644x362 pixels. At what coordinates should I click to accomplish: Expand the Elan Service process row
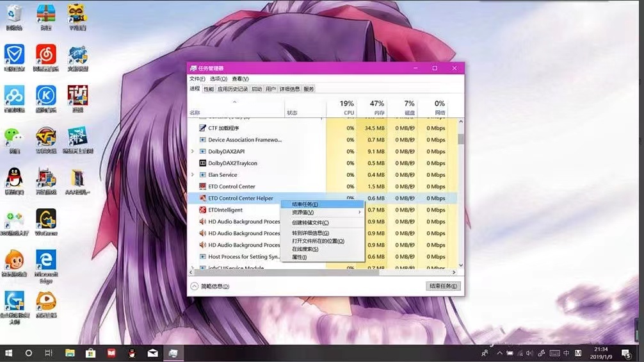tap(192, 175)
